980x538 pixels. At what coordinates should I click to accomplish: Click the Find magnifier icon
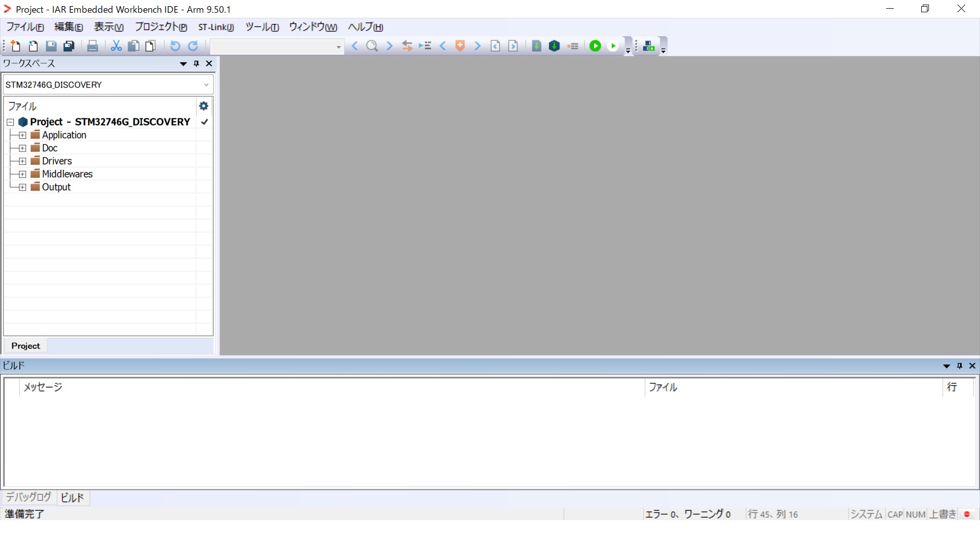(x=372, y=46)
